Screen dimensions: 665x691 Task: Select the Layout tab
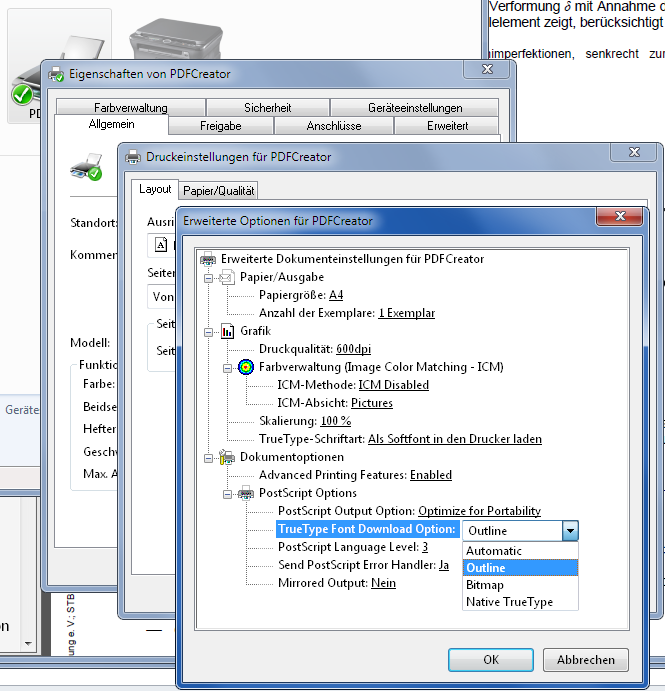coord(155,189)
